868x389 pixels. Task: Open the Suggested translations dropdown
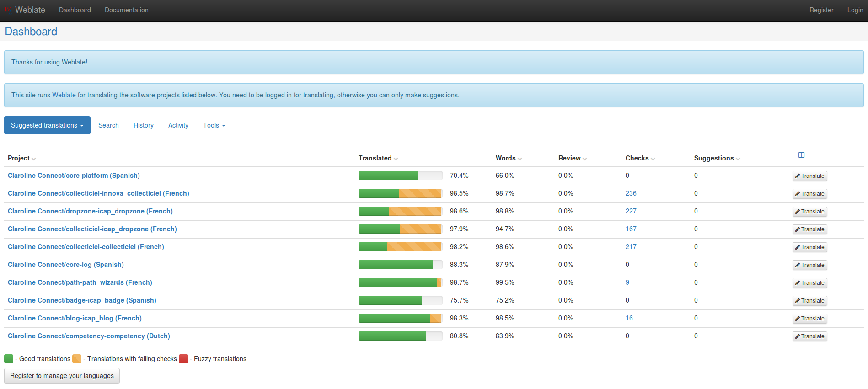coord(47,125)
